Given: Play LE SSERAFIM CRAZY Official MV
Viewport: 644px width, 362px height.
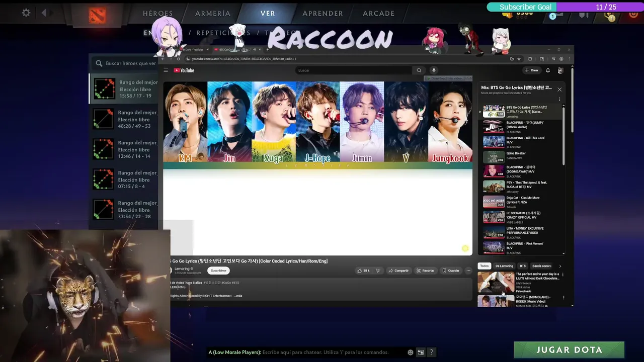Looking at the screenshot, I should point(521,217).
